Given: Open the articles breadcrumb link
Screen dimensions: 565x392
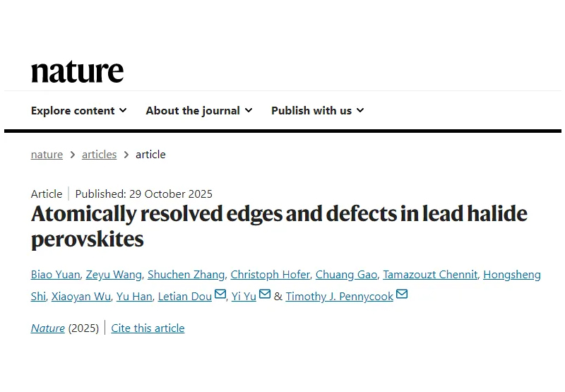Looking at the screenshot, I should pos(99,154).
